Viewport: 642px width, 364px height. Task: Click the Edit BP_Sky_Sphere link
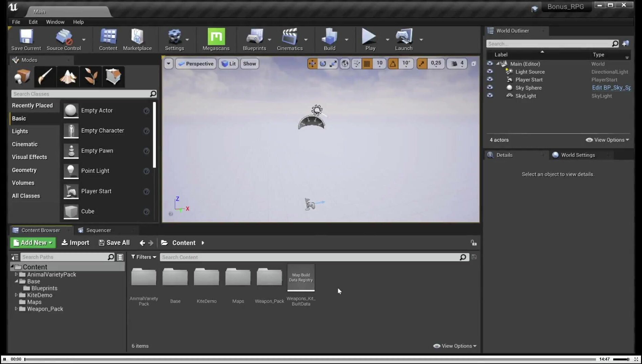(x=611, y=88)
